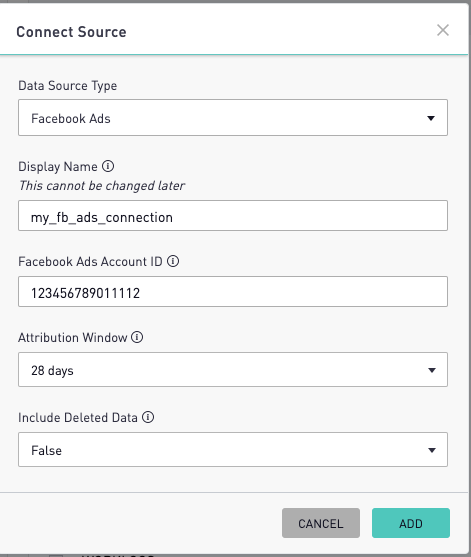
Task: Open the Include Deleted Data False selector
Action: 233,449
